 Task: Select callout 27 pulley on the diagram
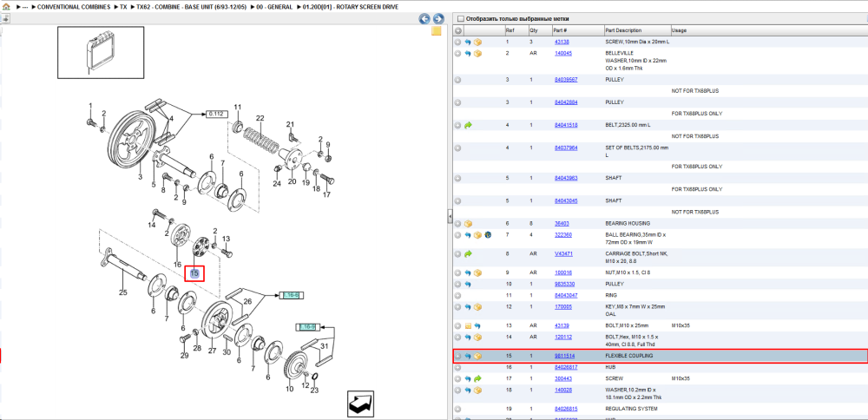click(212, 351)
